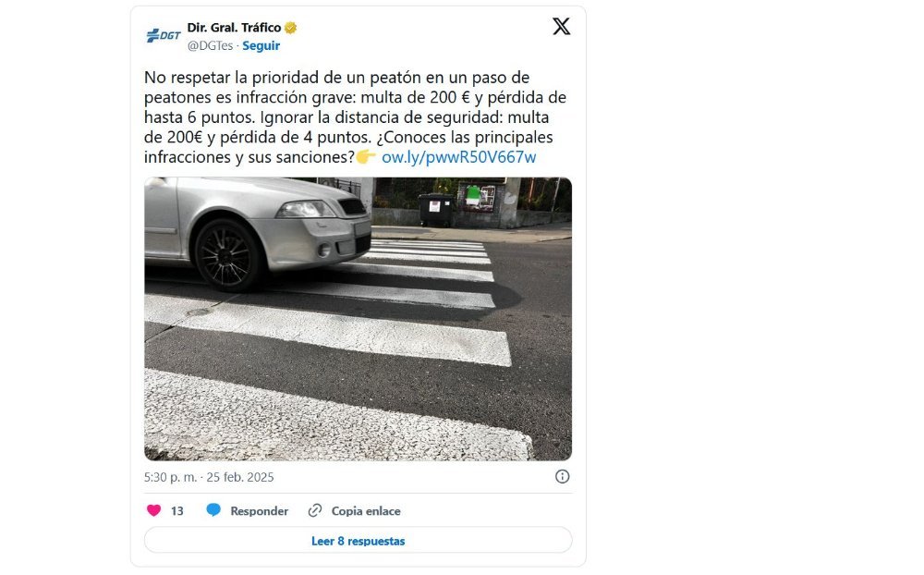Click the X logo icon
The height and width of the screenshot is (575, 924).
[x=561, y=27]
